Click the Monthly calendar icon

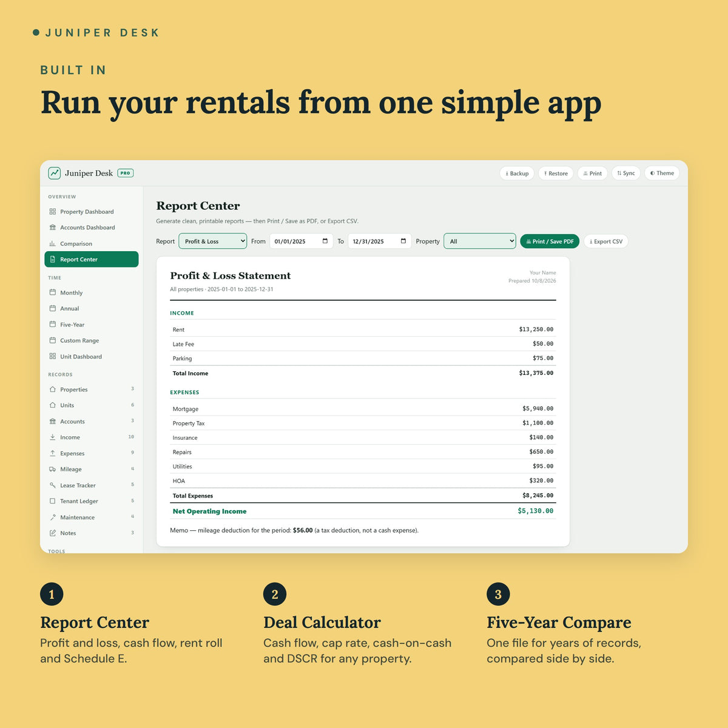point(53,292)
